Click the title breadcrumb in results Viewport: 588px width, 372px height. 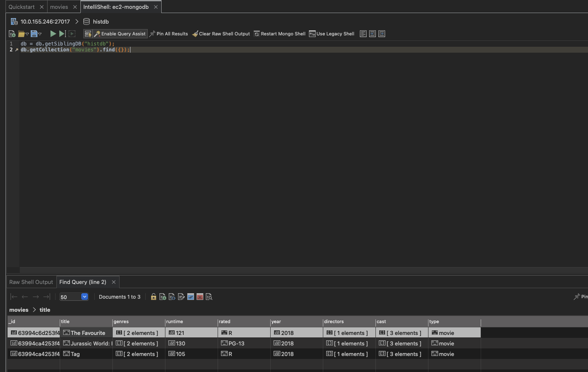click(45, 310)
